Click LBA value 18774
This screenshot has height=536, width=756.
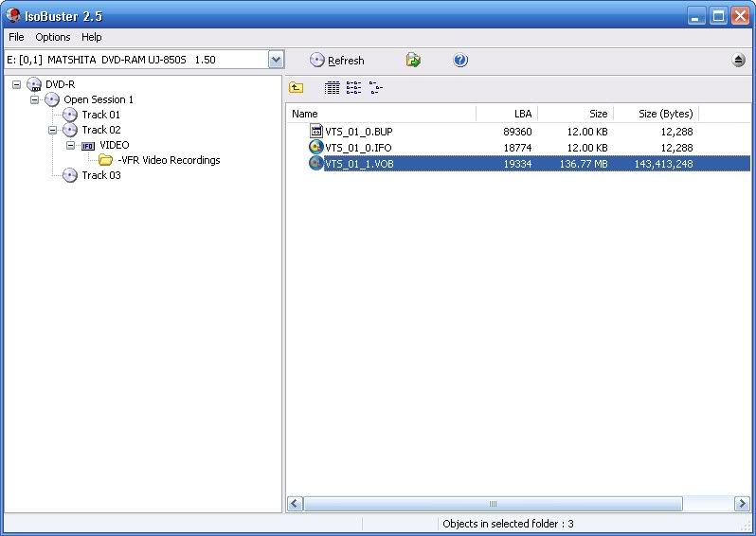point(517,148)
